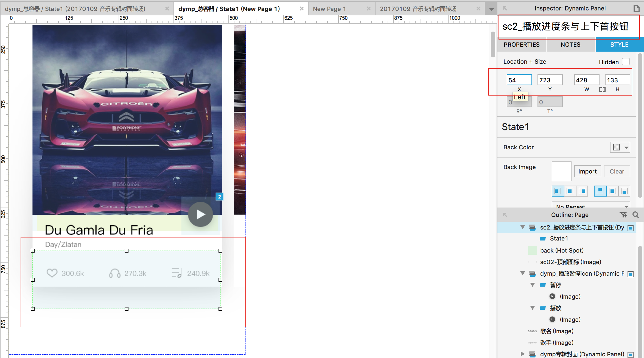The height and width of the screenshot is (358, 644).
Task: Switch to the STYLE tab
Action: (x=619, y=45)
